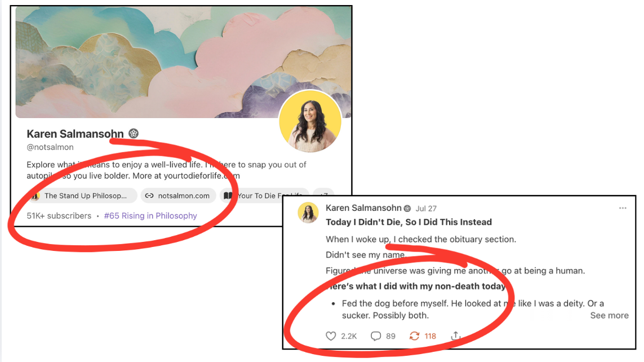Like the post with heart icon
The height and width of the screenshot is (362, 644).
[x=331, y=336]
